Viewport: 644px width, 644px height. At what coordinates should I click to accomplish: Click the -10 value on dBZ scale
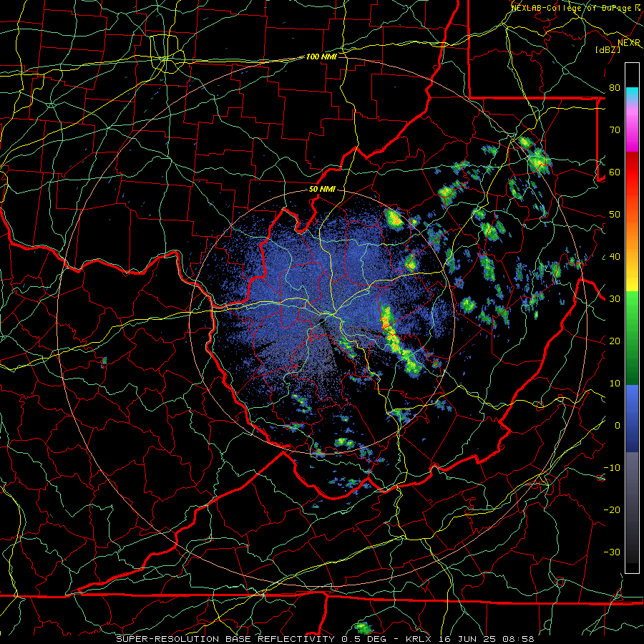[x=612, y=468]
